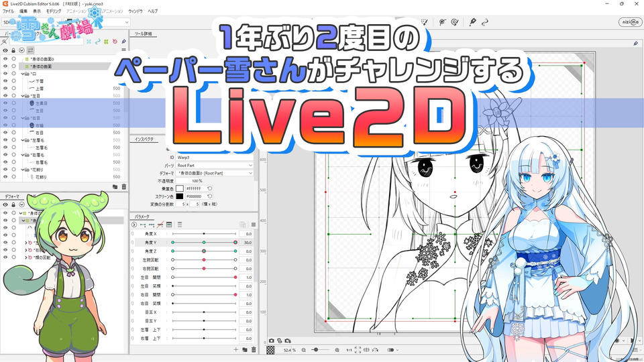Add a new parameter with the plus icon
This screenshot has width=644, height=362.
click(x=235, y=350)
